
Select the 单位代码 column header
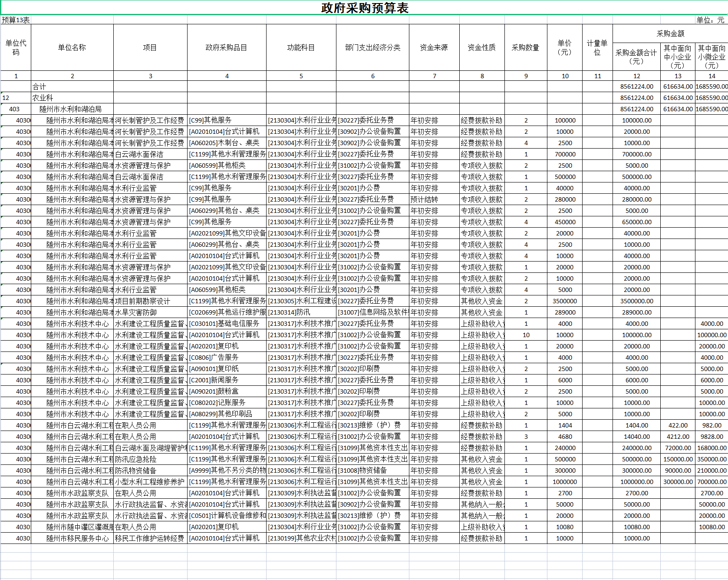click(x=16, y=47)
